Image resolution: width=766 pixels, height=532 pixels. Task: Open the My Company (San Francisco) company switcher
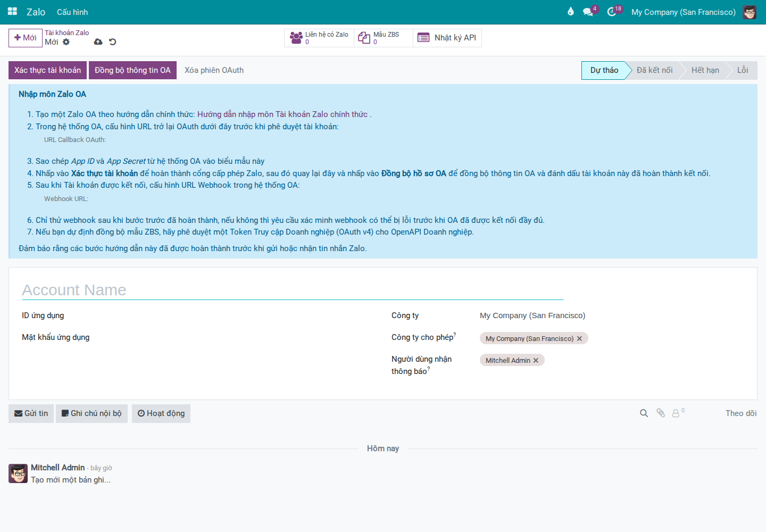point(683,12)
